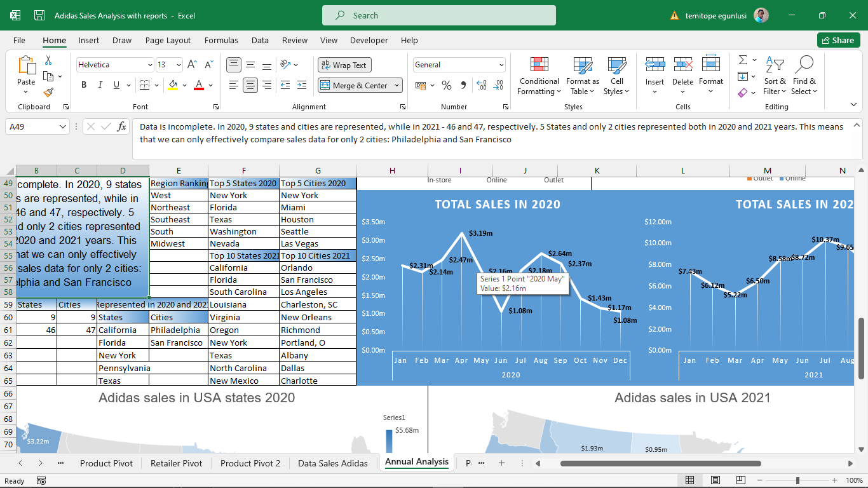Toggle align left

click(x=234, y=85)
